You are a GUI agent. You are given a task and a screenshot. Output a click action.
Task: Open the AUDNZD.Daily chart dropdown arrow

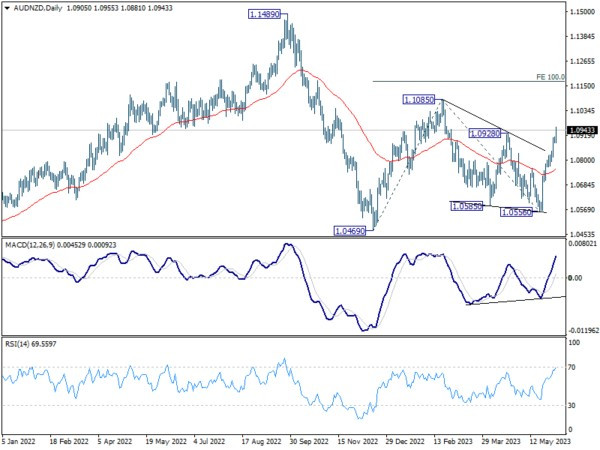coord(7,8)
